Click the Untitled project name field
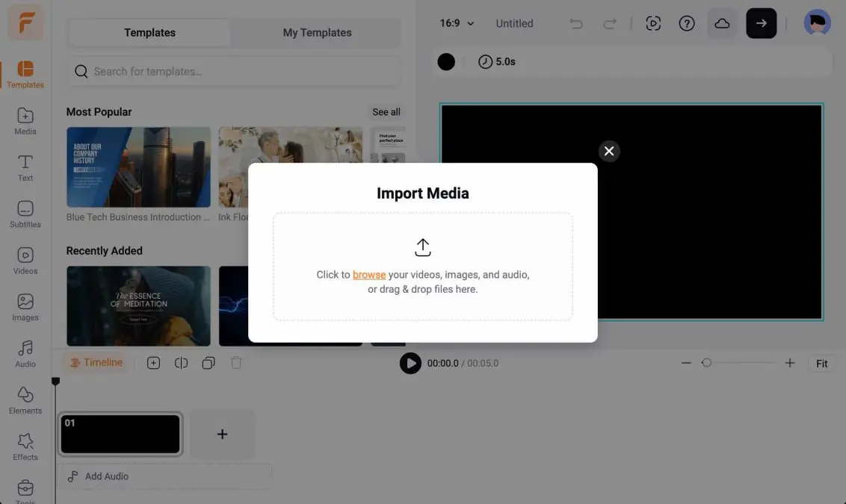846x504 pixels. click(514, 23)
